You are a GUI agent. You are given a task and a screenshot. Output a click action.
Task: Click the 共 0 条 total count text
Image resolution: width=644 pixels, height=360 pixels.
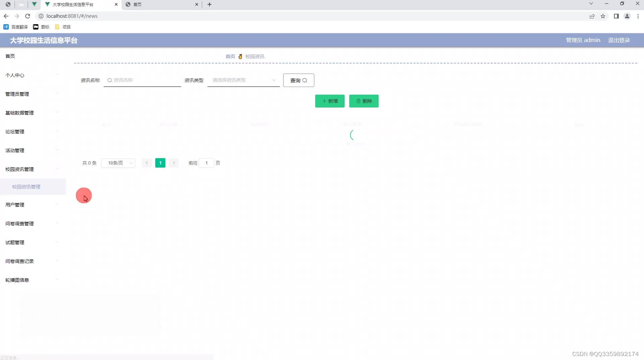pyautogui.click(x=90, y=163)
